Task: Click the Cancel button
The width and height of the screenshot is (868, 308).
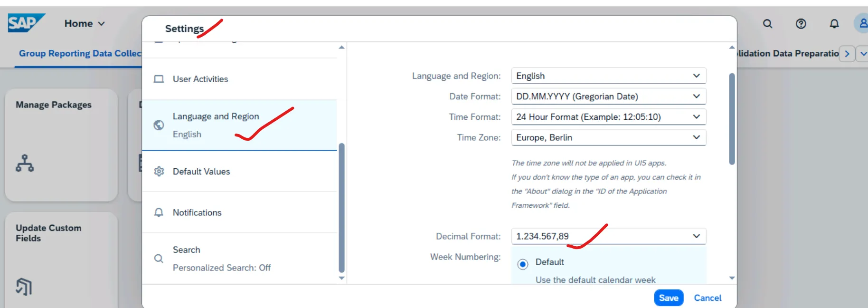Action: point(708,298)
